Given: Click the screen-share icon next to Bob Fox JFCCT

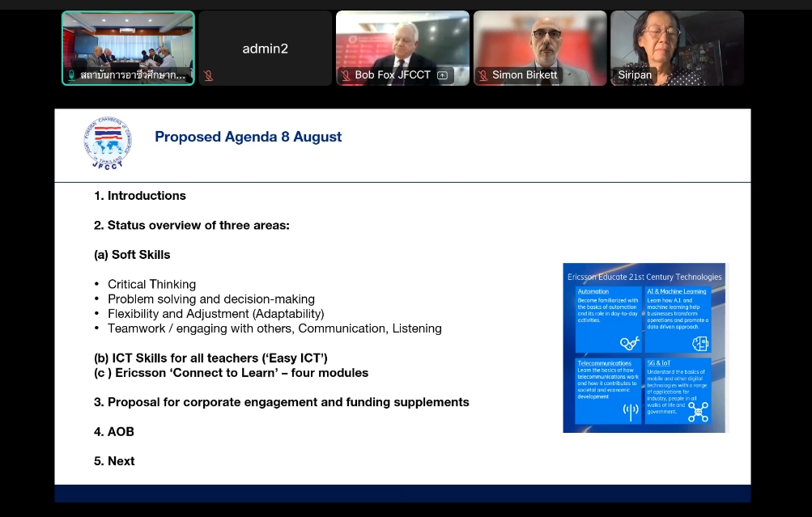Looking at the screenshot, I should pos(442,75).
